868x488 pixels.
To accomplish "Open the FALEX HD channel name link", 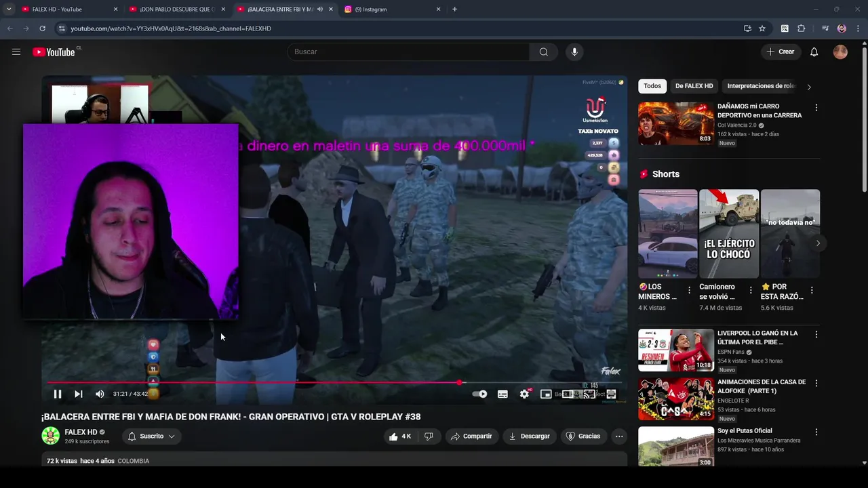I will coord(81,432).
